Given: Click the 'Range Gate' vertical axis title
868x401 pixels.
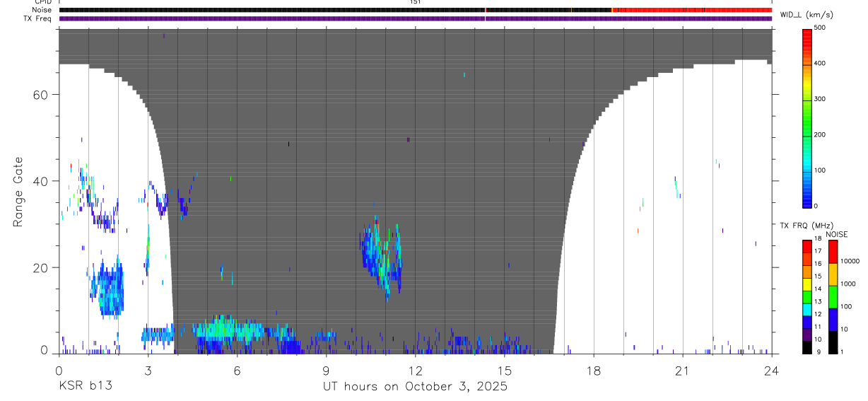Looking at the screenshot, I should [19, 192].
